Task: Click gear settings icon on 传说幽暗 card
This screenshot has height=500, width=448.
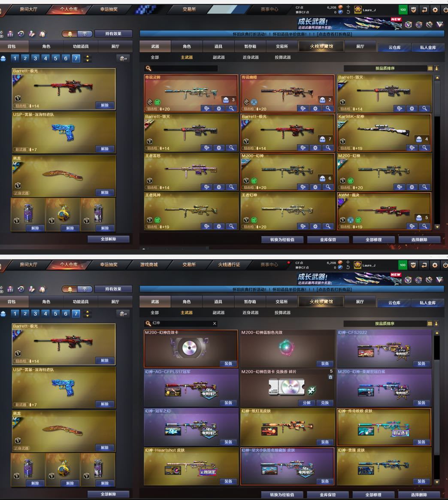Action: (x=315, y=109)
